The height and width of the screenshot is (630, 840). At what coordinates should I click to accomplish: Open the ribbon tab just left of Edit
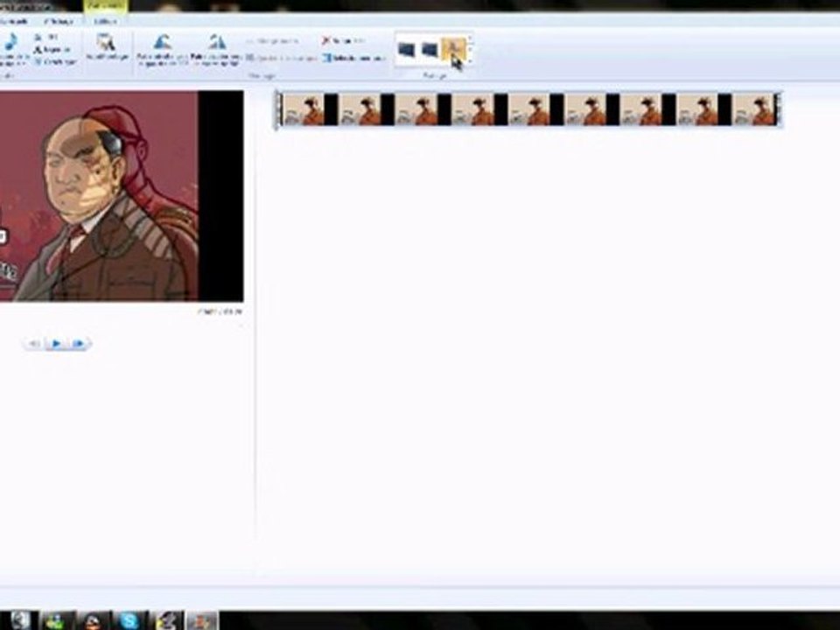point(59,21)
